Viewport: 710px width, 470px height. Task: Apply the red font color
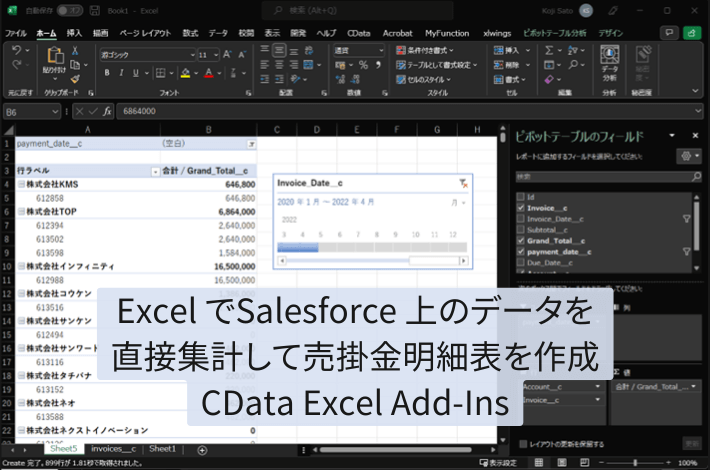209,72
